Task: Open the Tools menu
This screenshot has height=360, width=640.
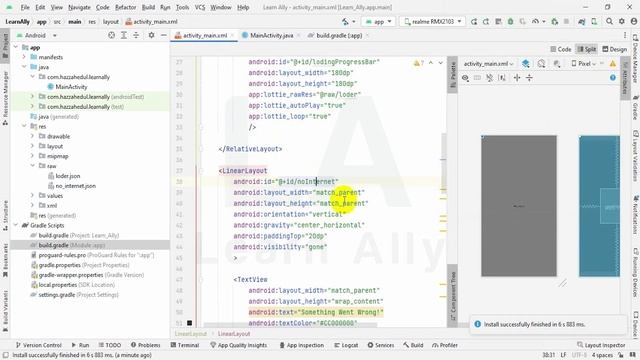Action: pos(182,7)
